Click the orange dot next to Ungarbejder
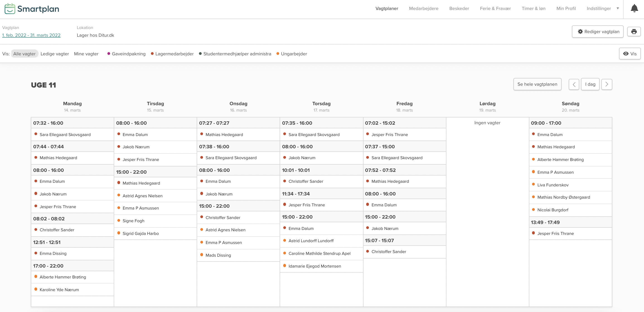The width and height of the screenshot is (644, 312). (278, 54)
